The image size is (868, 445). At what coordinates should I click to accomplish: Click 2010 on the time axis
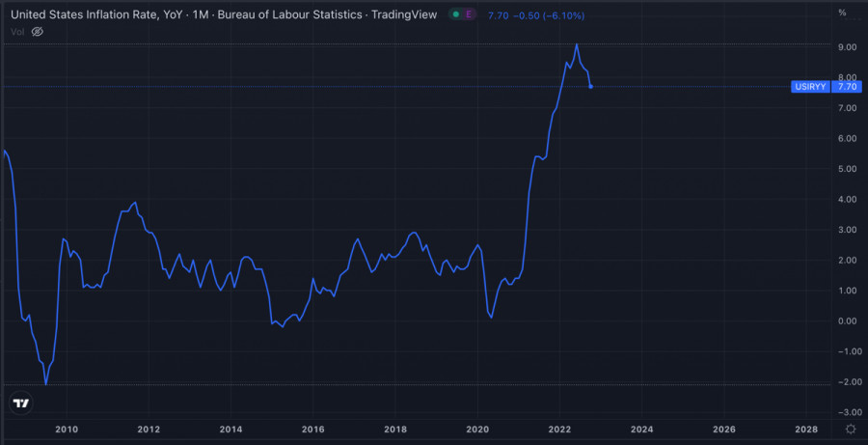67,430
